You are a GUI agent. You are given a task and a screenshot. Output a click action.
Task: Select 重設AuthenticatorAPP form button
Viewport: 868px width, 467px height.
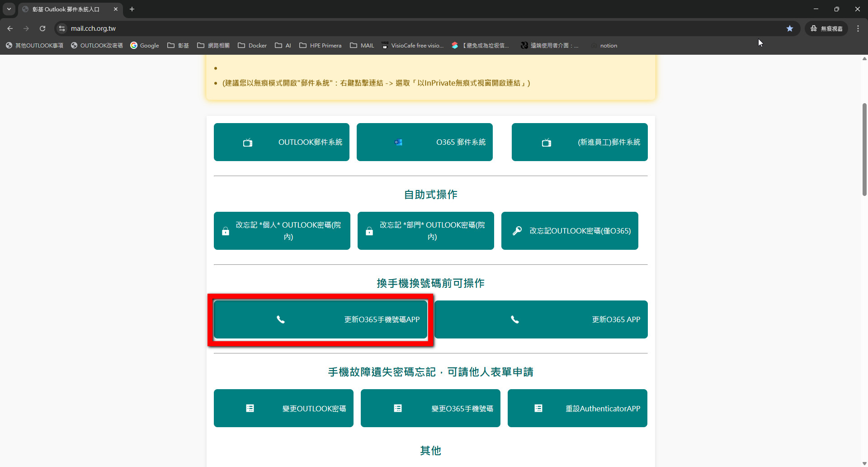(577, 408)
